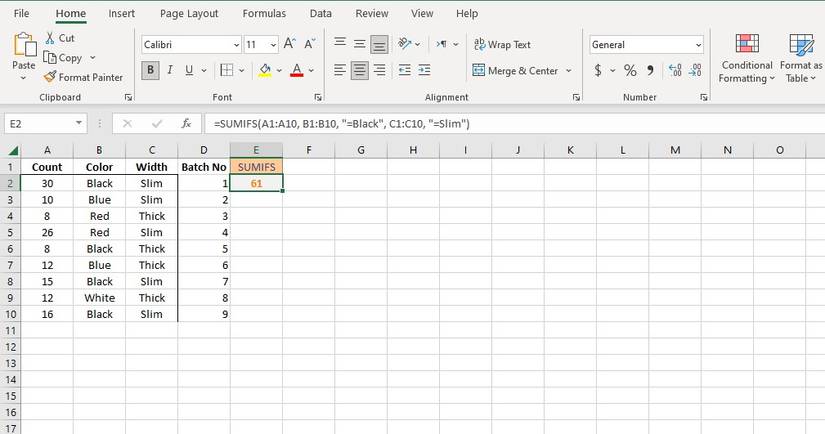Decrease decimal places
The width and height of the screenshot is (825, 434).
click(x=695, y=70)
